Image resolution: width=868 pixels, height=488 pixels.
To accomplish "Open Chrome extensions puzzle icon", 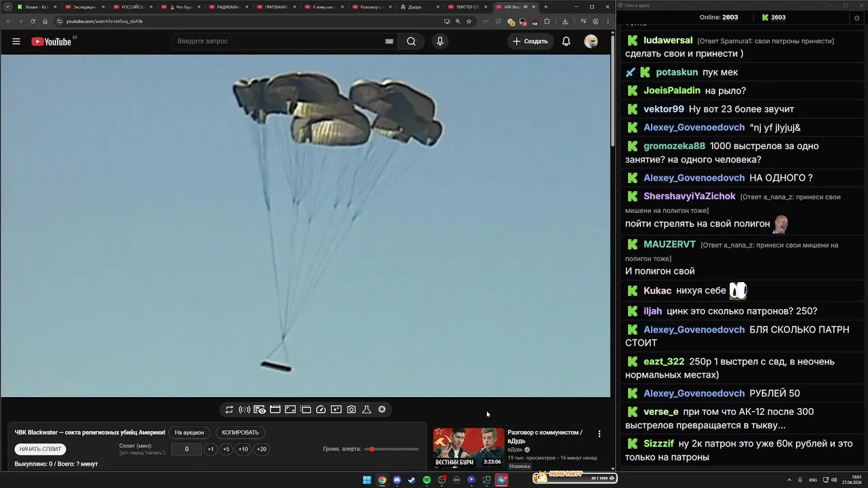I will point(547,21).
